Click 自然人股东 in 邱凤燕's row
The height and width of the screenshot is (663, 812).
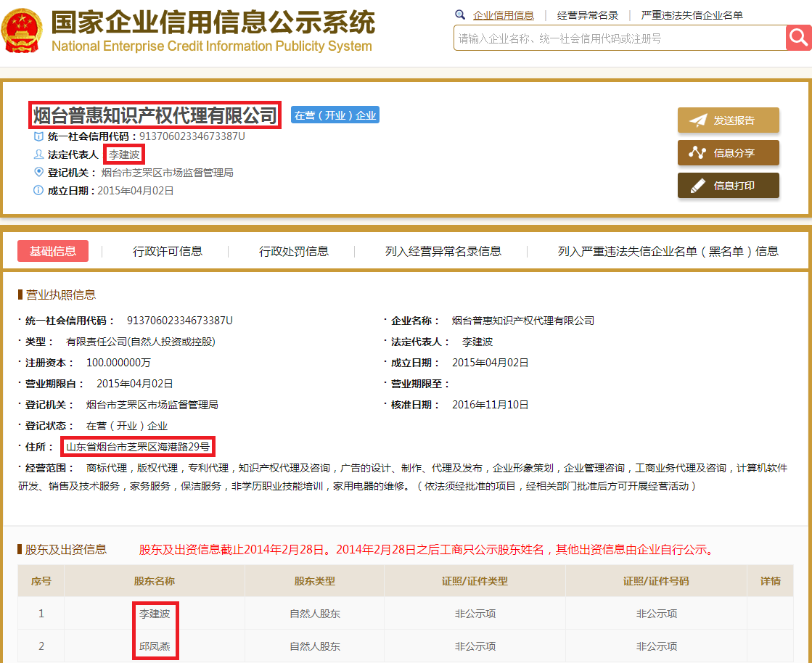pyautogui.click(x=315, y=646)
